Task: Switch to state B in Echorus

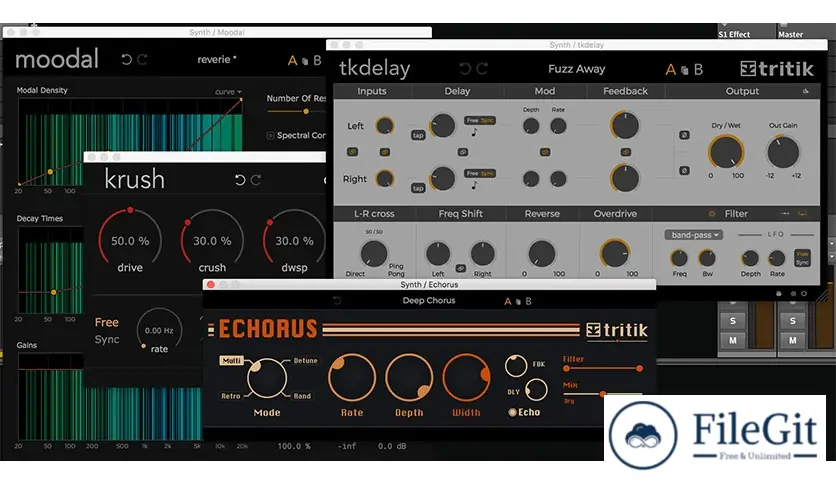Action: [x=528, y=301]
